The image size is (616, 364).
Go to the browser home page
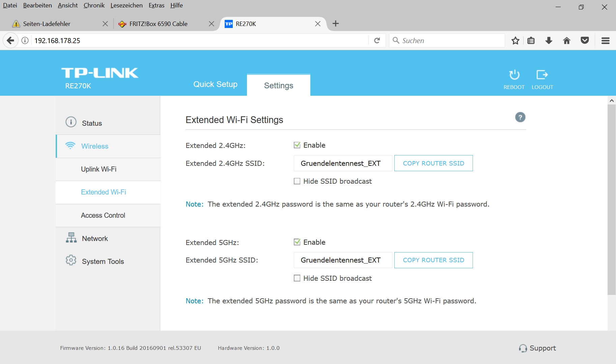pos(567,40)
